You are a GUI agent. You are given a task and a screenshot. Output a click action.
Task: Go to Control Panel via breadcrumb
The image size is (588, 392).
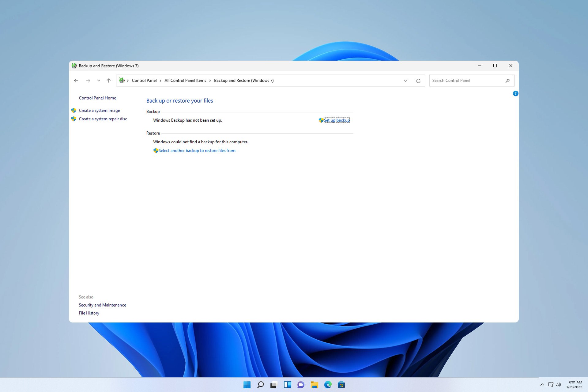tap(144, 80)
